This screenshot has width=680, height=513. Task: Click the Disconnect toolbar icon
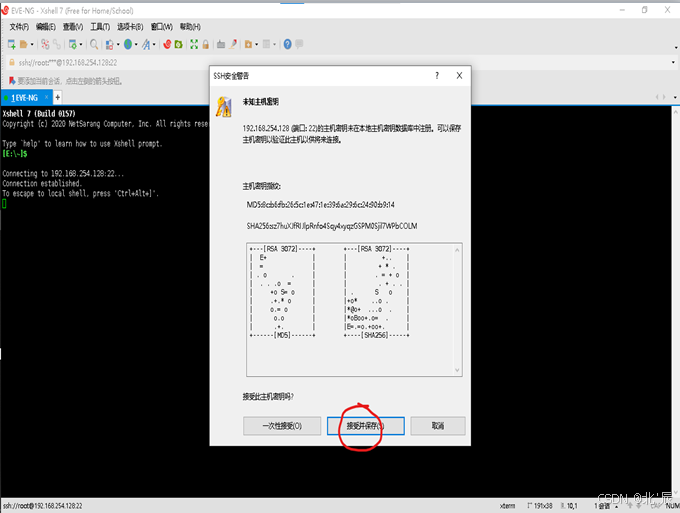click(x=45, y=44)
